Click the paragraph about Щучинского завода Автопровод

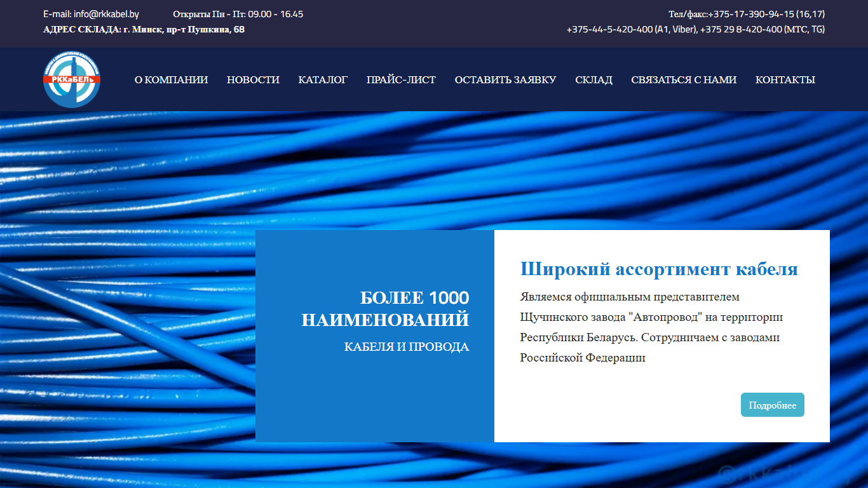[x=651, y=327]
